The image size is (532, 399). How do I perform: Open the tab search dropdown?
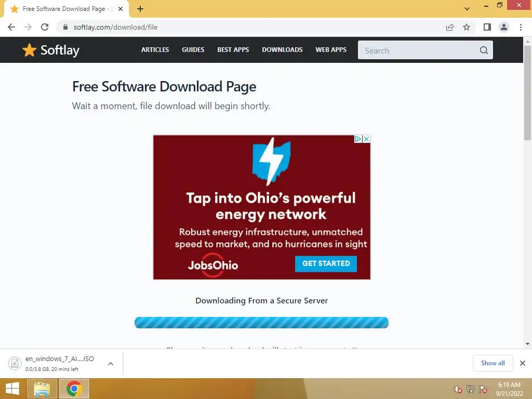[x=467, y=9]
